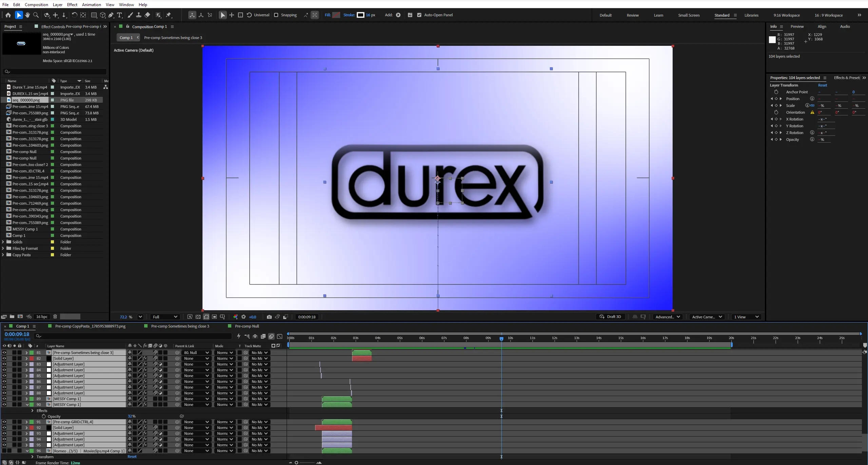Select the Orbit camera tool
The height and width of the screenshot is (465, 868).
click(x=47, y=15)
